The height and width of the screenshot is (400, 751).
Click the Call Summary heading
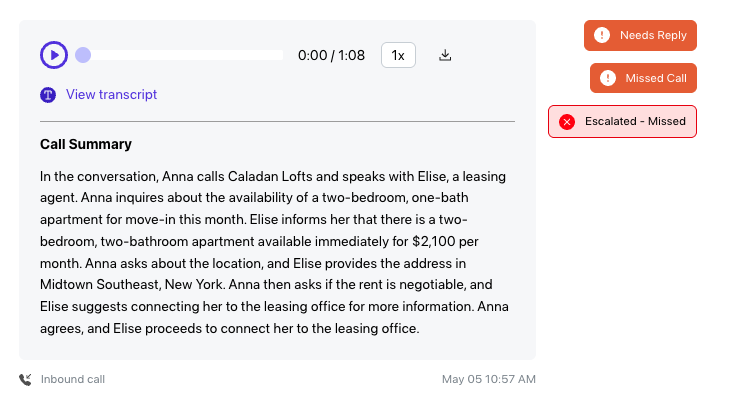[x=86, y=144]
